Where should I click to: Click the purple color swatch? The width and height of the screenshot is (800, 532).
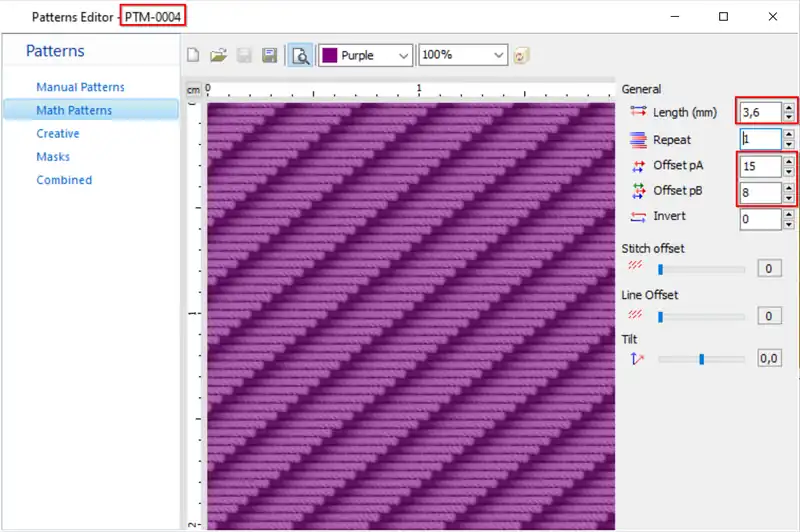330,55
